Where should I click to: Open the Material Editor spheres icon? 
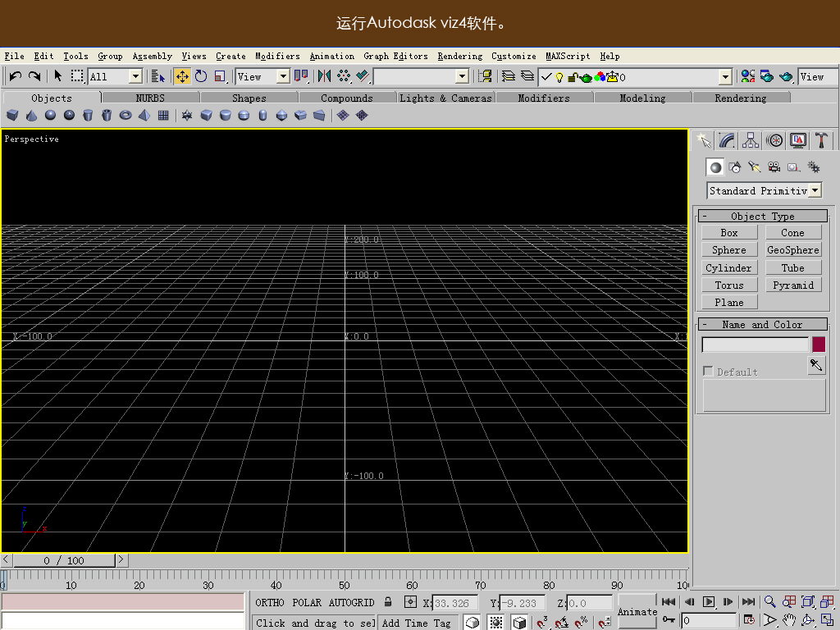[747, 76]
